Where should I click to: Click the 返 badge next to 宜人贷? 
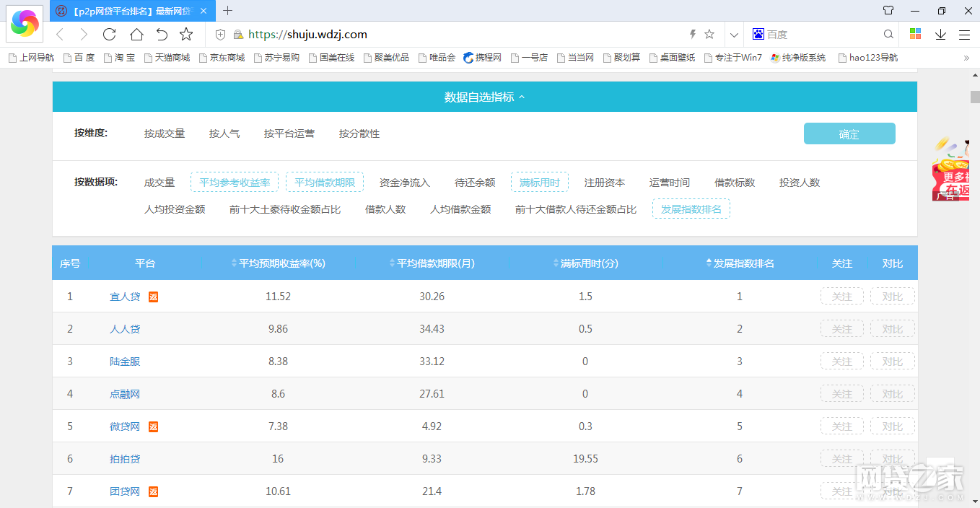(x=153, y=297)
